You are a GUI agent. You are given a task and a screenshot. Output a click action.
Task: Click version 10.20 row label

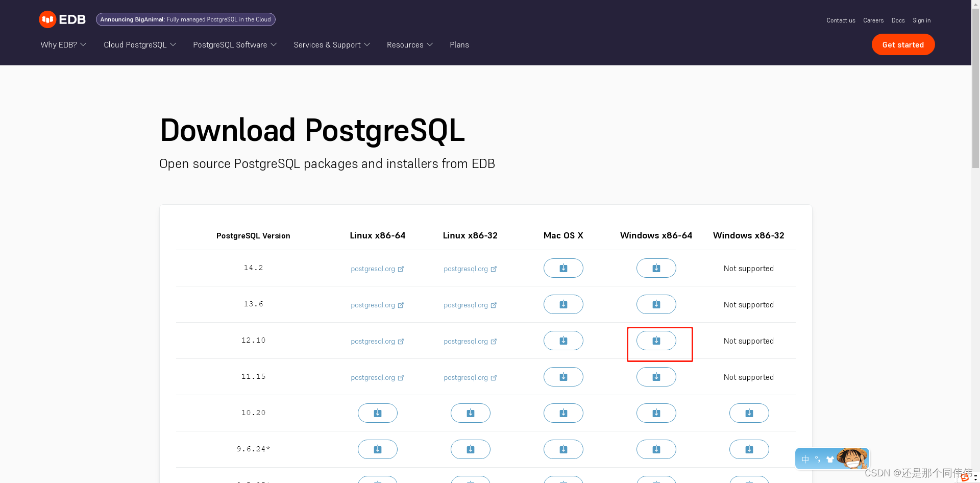coord(253,413)
